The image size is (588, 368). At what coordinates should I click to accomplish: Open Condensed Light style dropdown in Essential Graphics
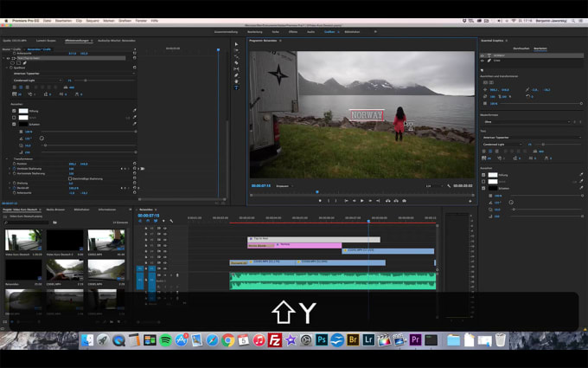[502, 145]
